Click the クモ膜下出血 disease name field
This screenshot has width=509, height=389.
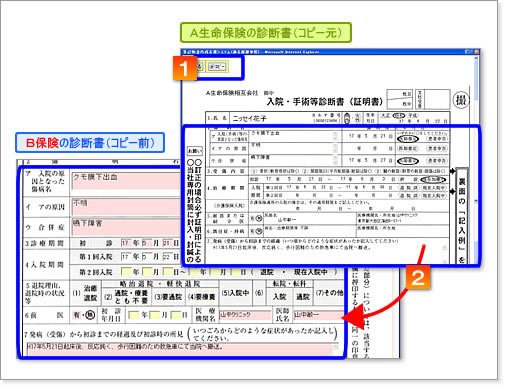[126, 181]
